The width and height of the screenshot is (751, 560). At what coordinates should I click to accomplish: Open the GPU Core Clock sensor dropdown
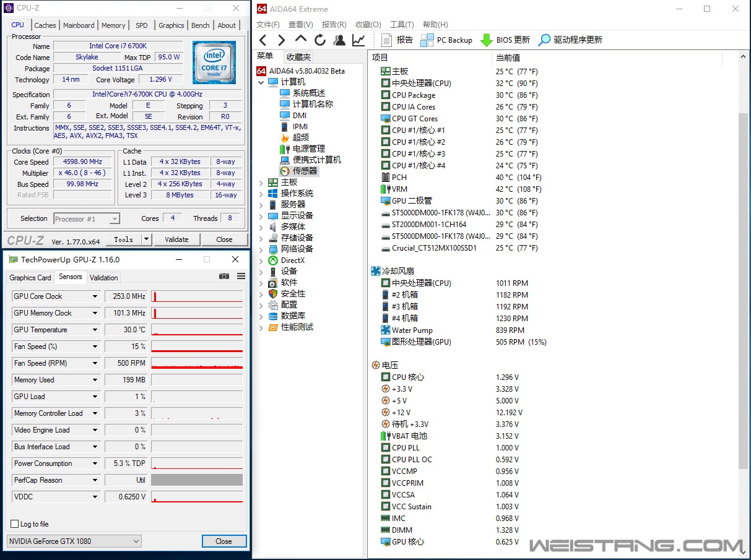pos(95,296)
